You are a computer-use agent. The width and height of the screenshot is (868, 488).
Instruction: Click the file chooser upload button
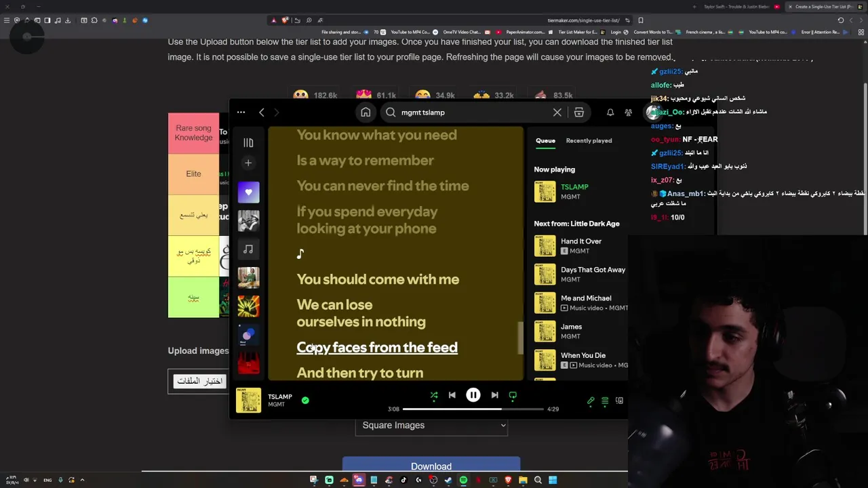coord(200,381)
